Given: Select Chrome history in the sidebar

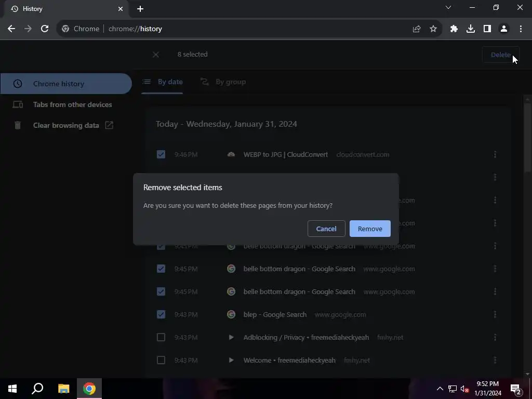Looking at the screenshot, I should point(66,84).
